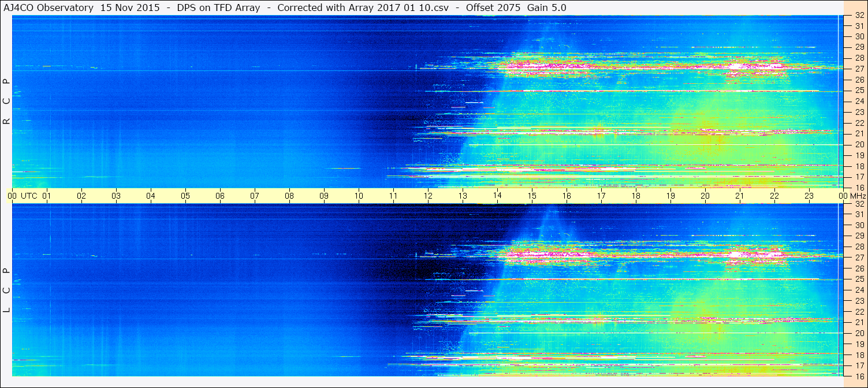Select the 09 hour marker on time axis
The height and width of the screenshot is (388, 868).
pos(324,196)
